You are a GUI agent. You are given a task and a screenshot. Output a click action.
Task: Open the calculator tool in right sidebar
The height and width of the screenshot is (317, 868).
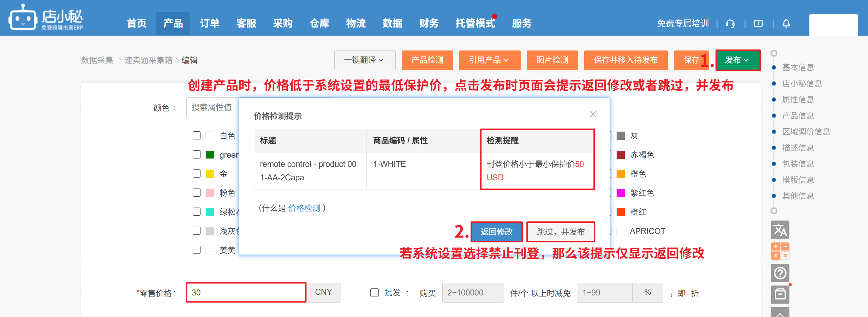[780, 251]
